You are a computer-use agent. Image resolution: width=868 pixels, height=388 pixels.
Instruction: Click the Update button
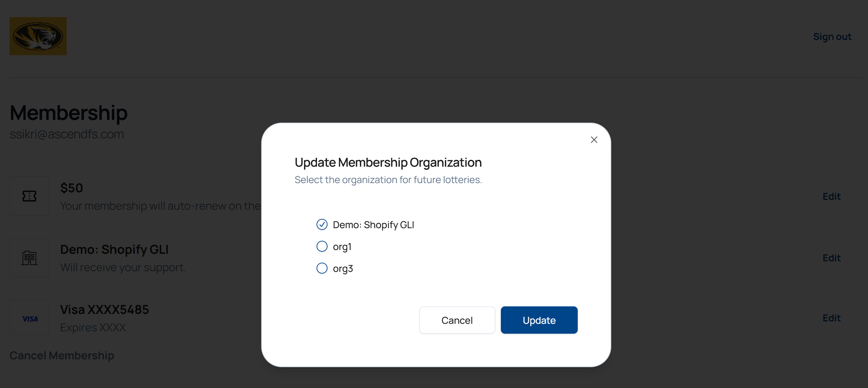[x=539, y=320]
